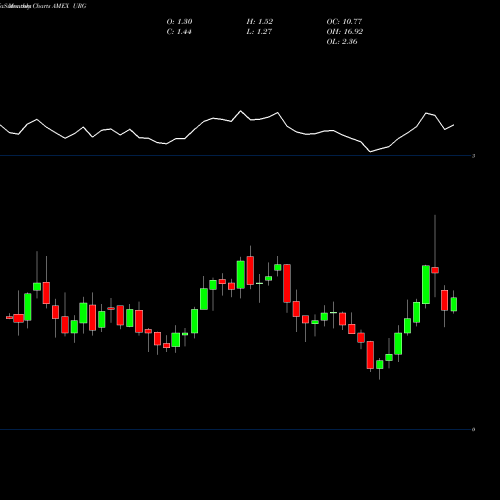Image resolution: width=500 pixels, height=500 pixels.
Task: Click the open price value 'O: 1.30'
Action: 179,22
